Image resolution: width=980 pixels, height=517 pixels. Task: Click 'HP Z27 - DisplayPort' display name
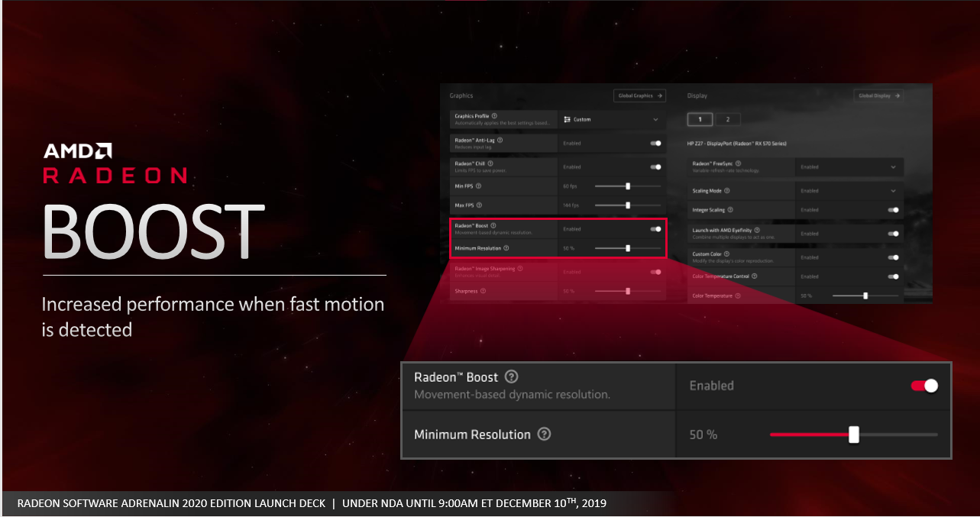(737, 144)
